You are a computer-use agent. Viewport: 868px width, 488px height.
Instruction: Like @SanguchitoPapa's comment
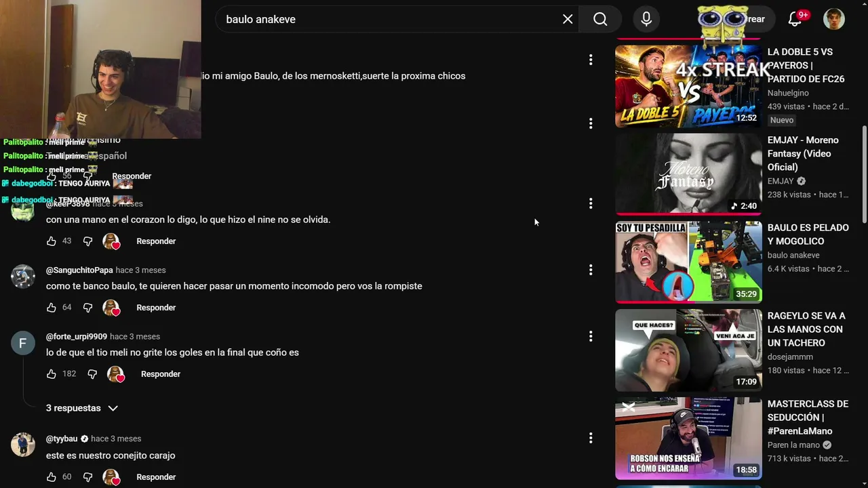point(52,308)
